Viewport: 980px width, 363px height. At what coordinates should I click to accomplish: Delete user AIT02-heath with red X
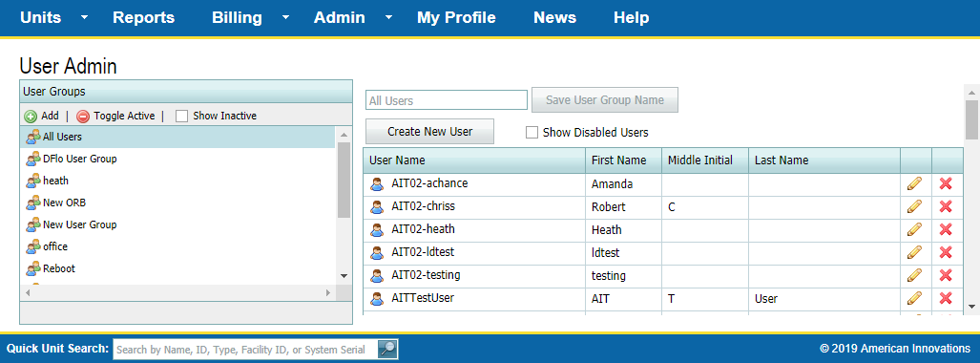pyautogui.click(x=946, y=229)
